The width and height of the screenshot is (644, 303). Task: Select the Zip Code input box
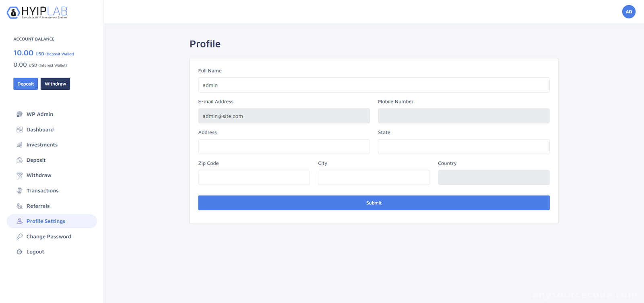(x=254, y=177)
